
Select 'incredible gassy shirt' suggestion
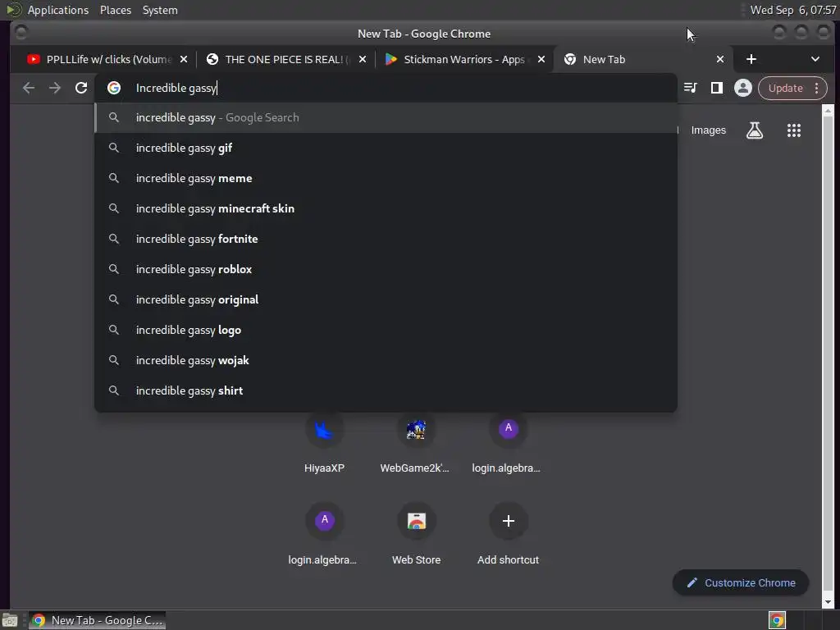(x=386, y=390)
